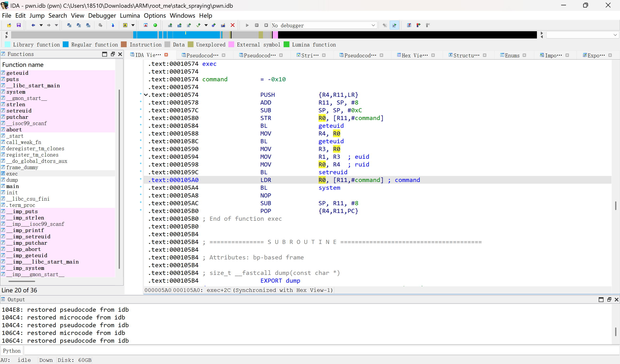Click the Open file toolbar icon
Viewport: 620px width, 364px height.
(x=9, y=25)
